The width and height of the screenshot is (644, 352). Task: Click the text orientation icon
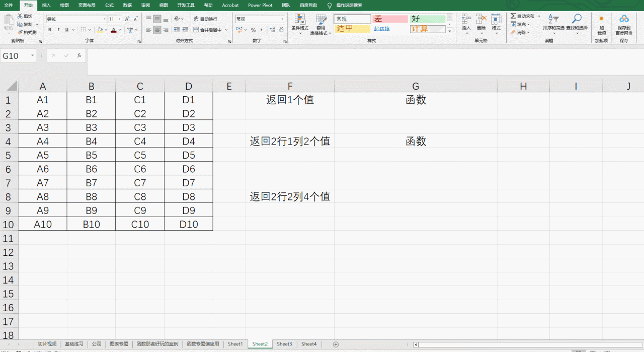(177, 19)
